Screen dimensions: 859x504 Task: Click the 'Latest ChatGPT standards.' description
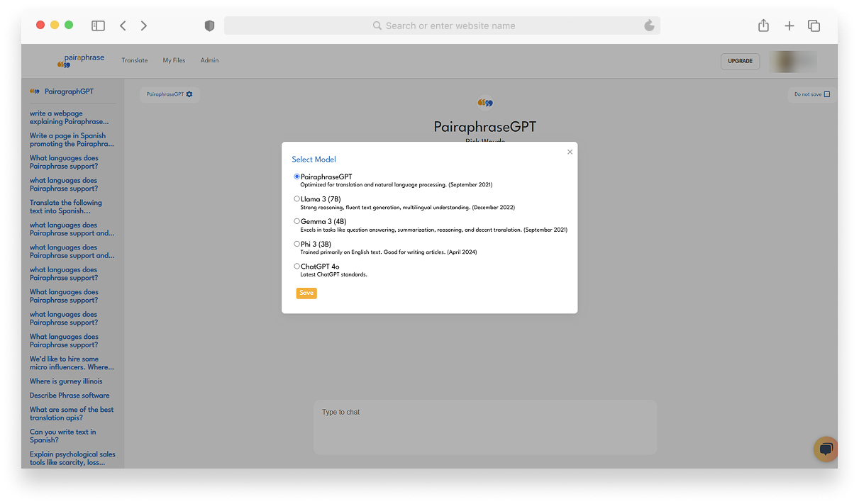(334, 274)
